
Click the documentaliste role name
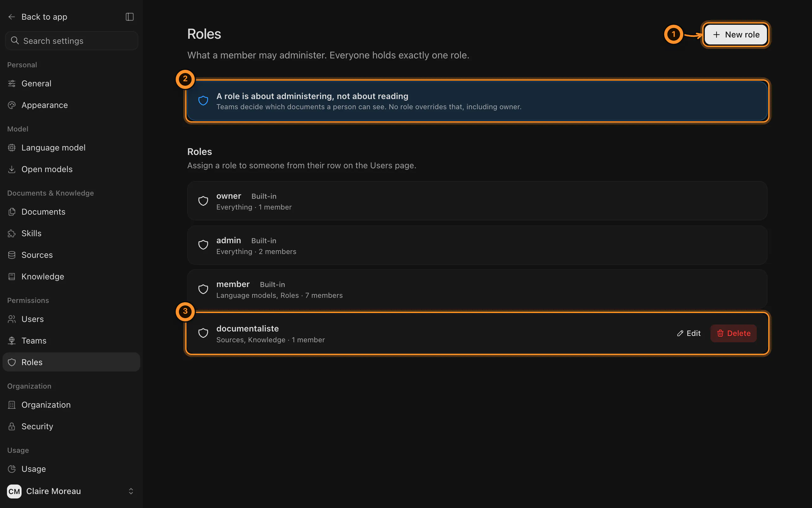point(248,329)
